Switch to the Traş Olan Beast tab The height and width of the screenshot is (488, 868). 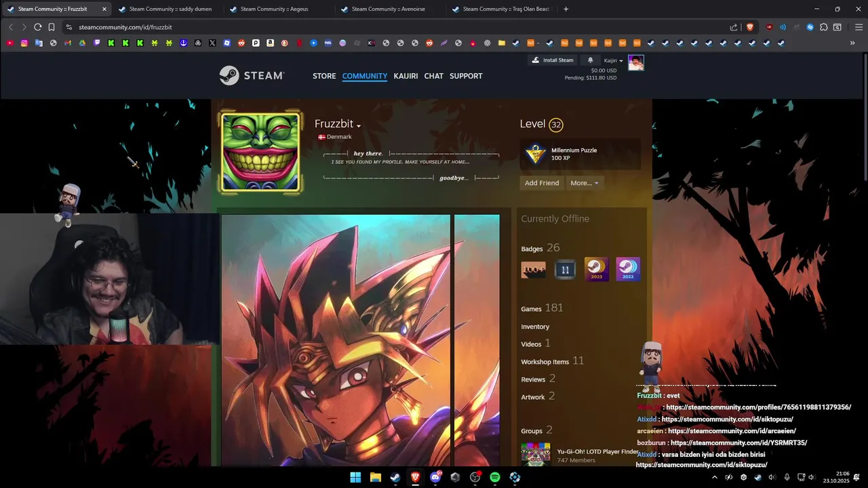[502, 9]
